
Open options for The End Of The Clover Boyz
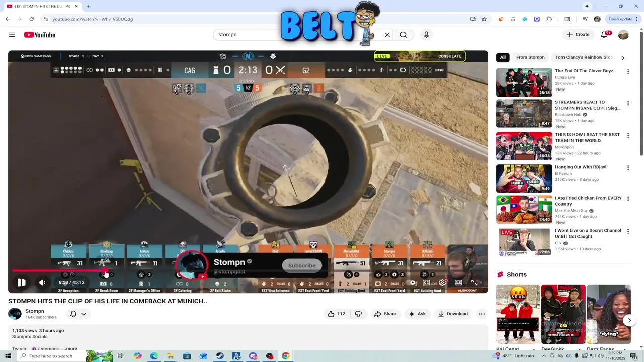tap(628, 72)
